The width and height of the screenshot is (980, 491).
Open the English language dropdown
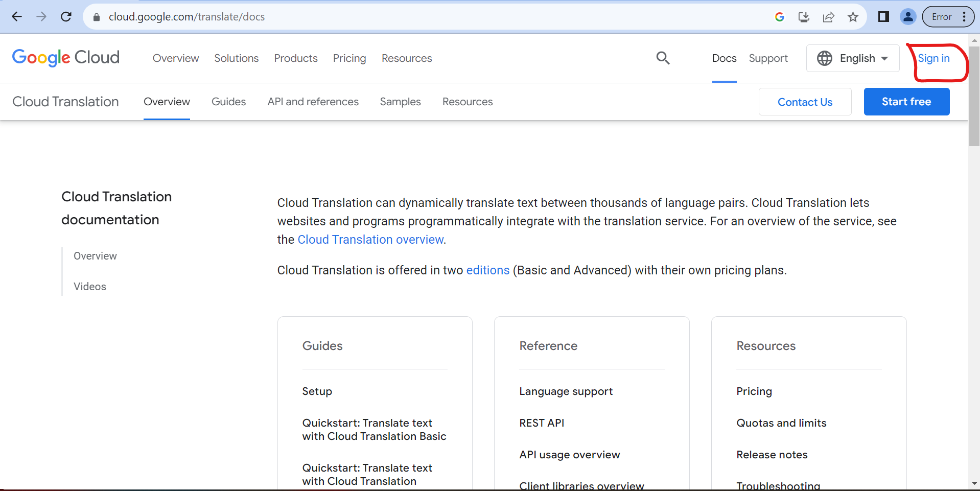click(853, 58)
